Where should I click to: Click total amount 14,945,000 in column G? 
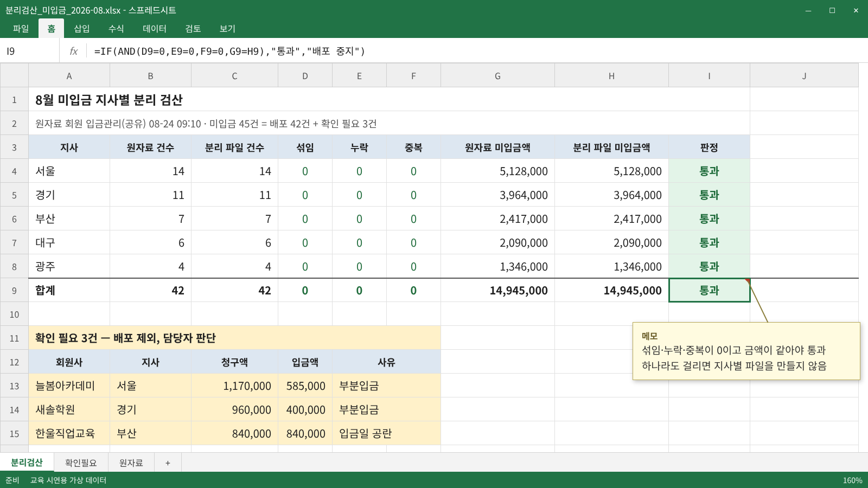(x=497, y=290)
